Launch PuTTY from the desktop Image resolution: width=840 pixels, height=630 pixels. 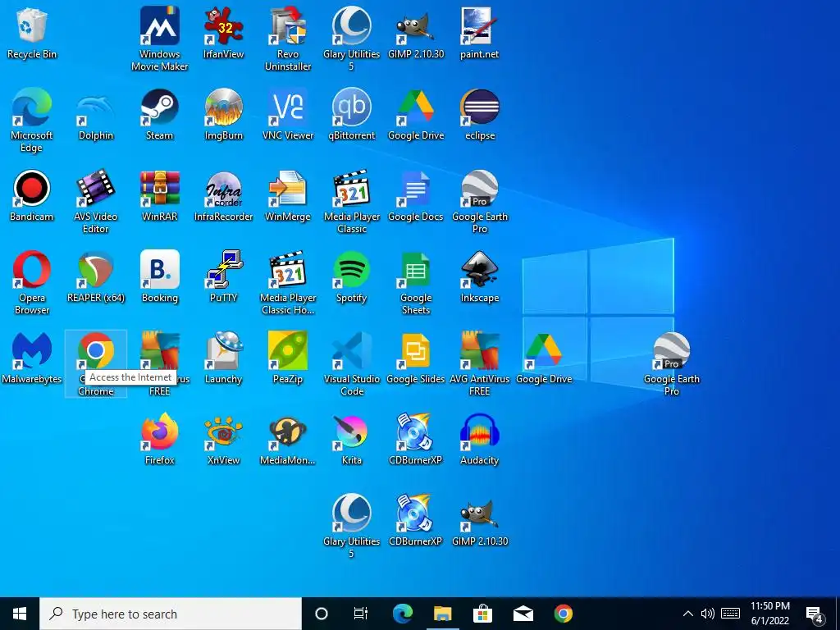tap(223, 276)
